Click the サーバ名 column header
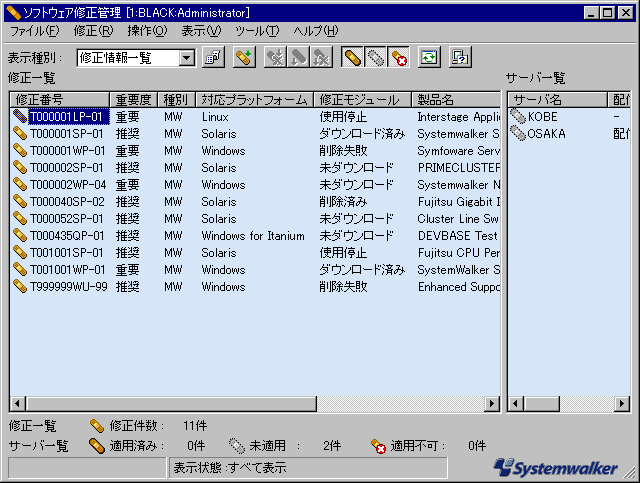The image size is (640, 483). point(558,100)
